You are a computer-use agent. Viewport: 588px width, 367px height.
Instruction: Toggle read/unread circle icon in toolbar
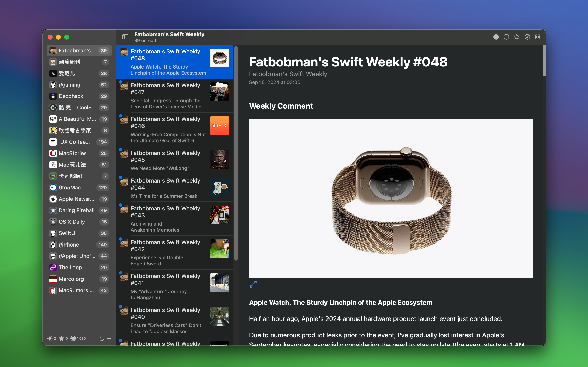coord(506,37)
